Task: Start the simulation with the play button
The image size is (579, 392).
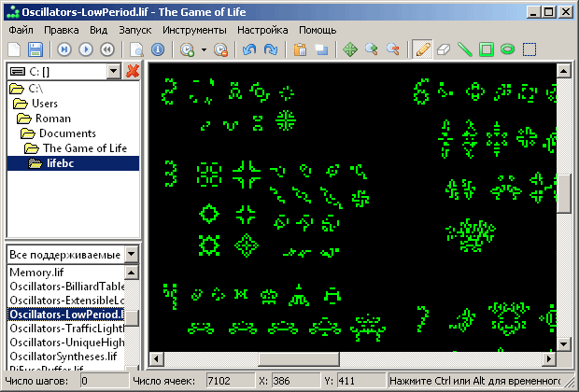Action: pyautogui.click(x=86, y=49)
